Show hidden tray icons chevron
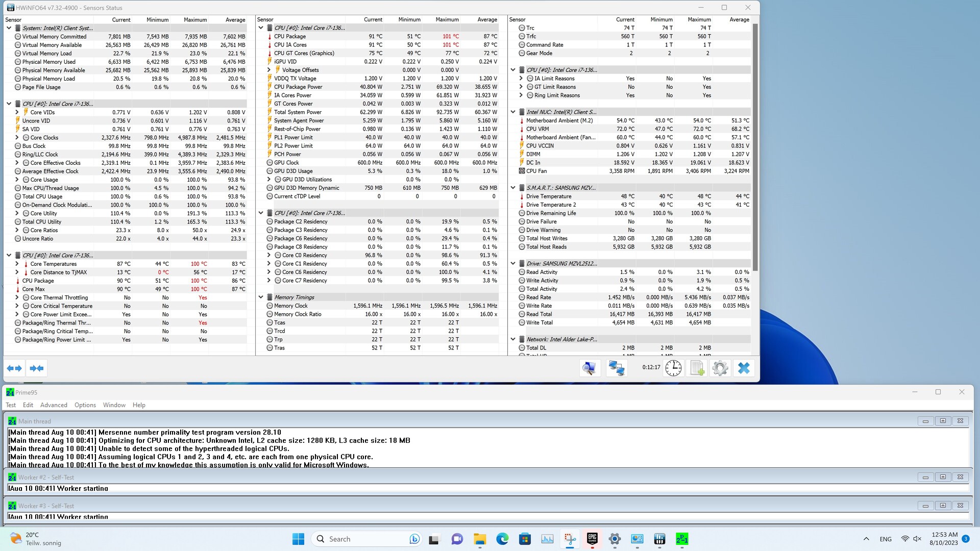 pyautogui.click(x=866, y=539)
